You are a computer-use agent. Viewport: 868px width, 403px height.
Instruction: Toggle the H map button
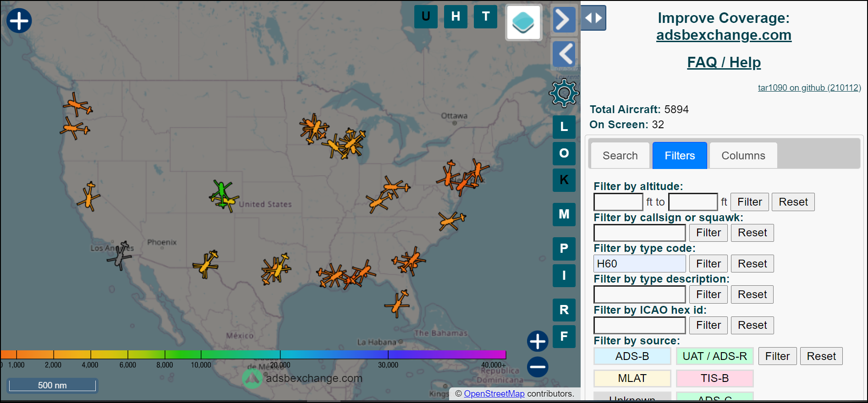[456, 17]
